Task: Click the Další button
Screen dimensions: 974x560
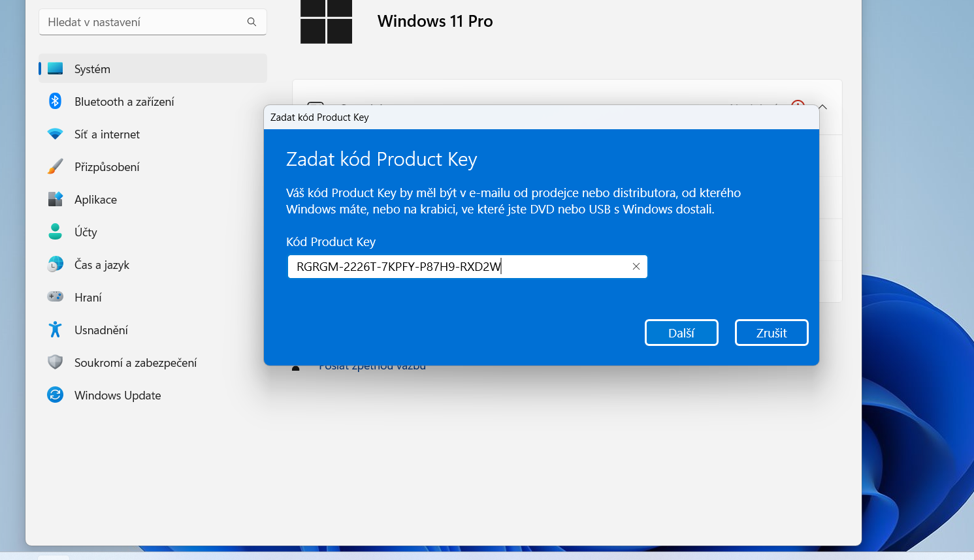Action: click(681, 333)
